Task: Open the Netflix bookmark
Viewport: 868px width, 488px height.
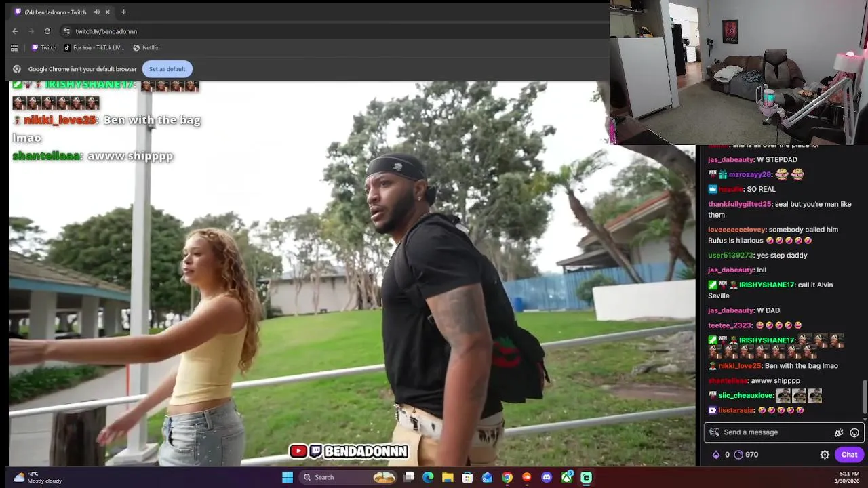Action: (x=146, y=47)
